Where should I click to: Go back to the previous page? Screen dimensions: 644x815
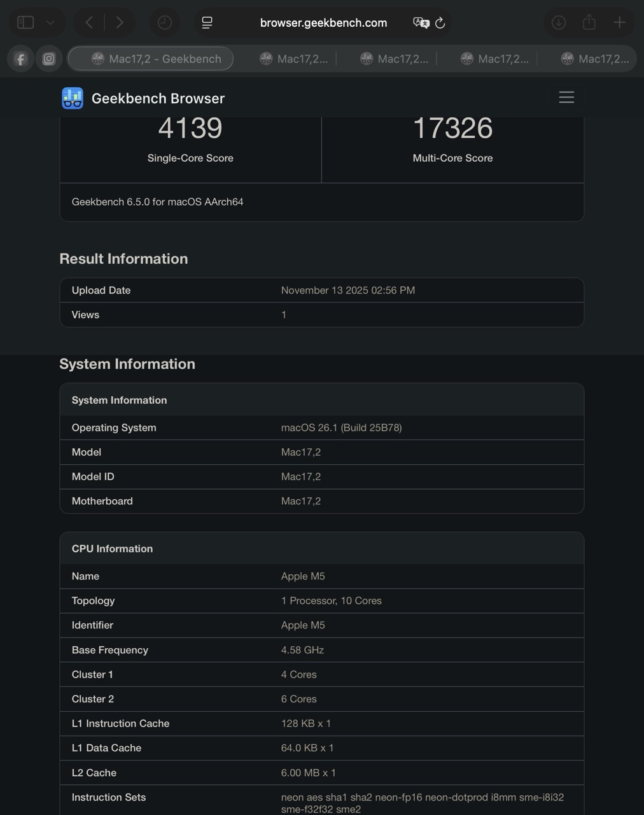coord(89,23)
